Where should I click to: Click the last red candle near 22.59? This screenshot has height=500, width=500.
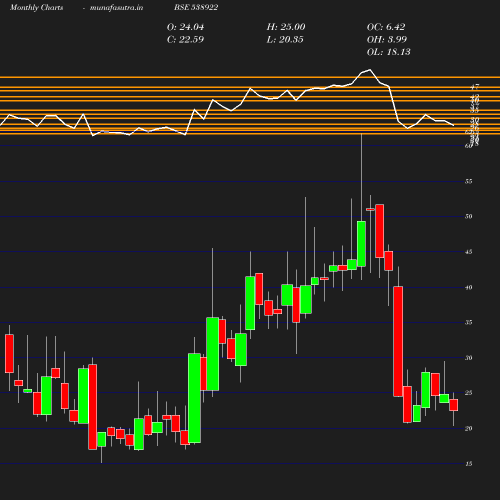click(x=454, y=405)
